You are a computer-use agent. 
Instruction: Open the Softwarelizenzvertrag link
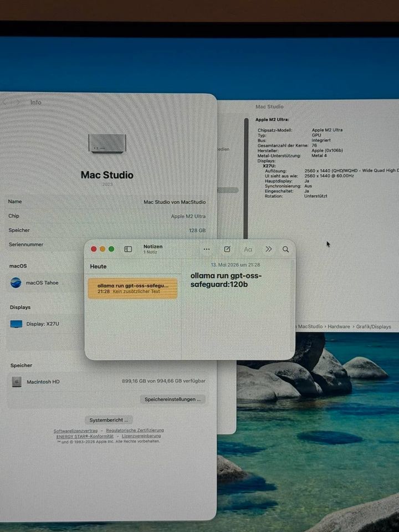[x=75, y=431]
